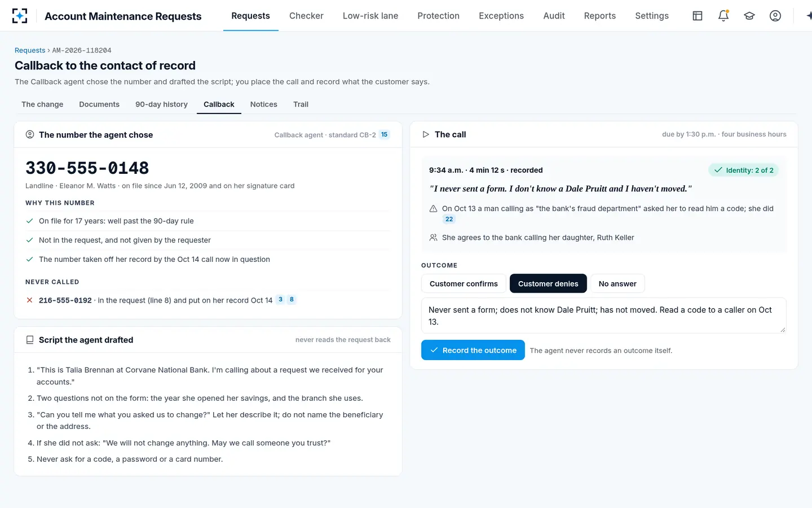Open citation badge 22 under the Oct 13 note
Image resolution: width=812 pixels, height=508 pixels.
(x=449, y=220)
